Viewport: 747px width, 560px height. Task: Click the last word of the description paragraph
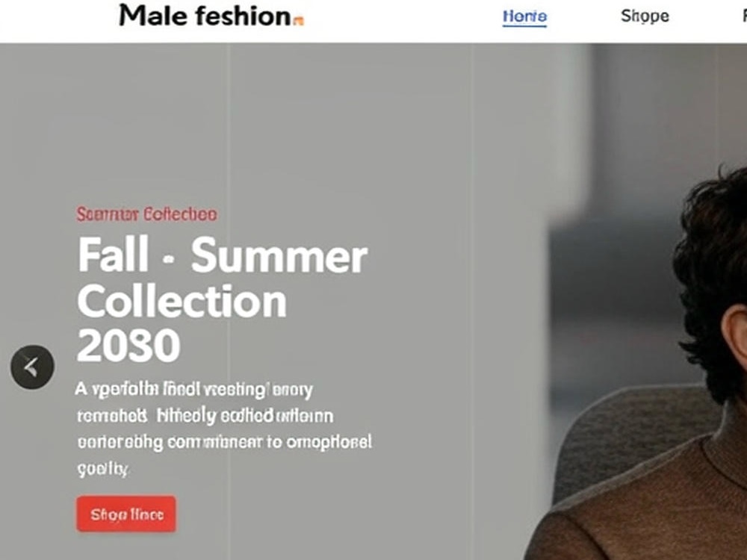[x=102, y=469]
